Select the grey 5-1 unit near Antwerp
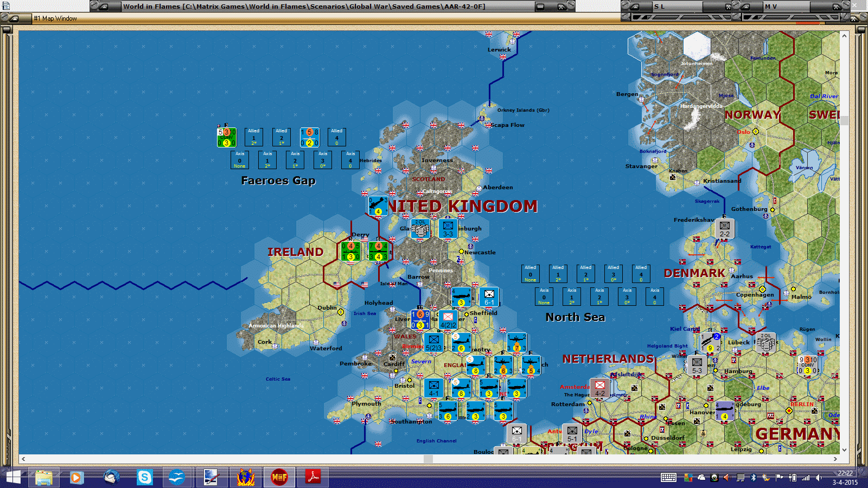 pyautogui.click(x=572, y=434)
